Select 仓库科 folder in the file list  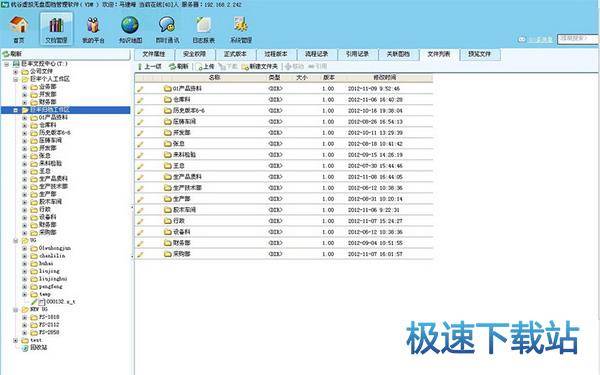[x=177, y=99]
